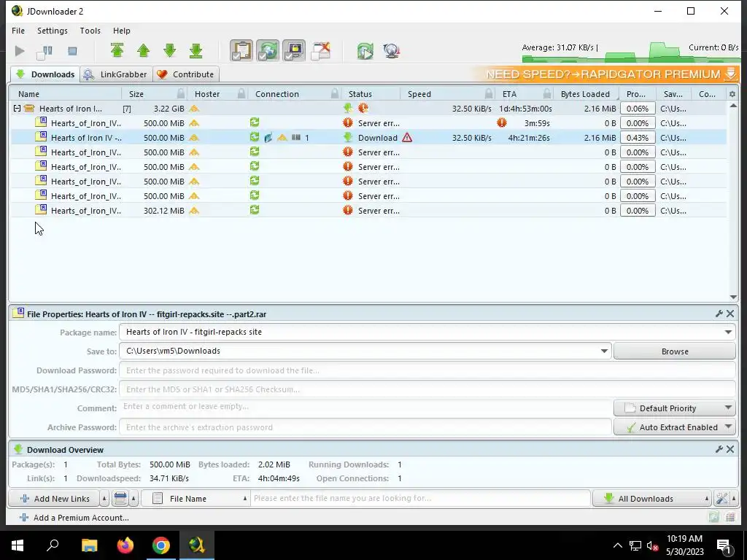The height and width of the screenshot is (560, 747).
Task: Open the Settings menu
Action: (x=53, y=31)
